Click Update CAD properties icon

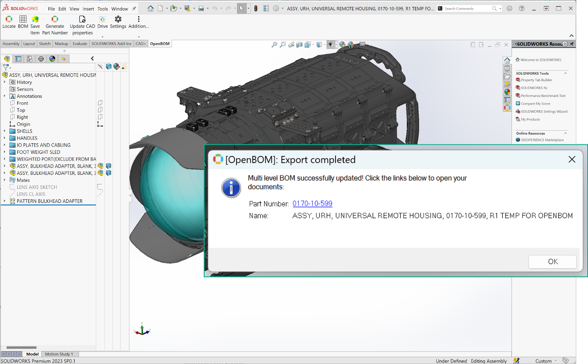click(x=82, y=19)
